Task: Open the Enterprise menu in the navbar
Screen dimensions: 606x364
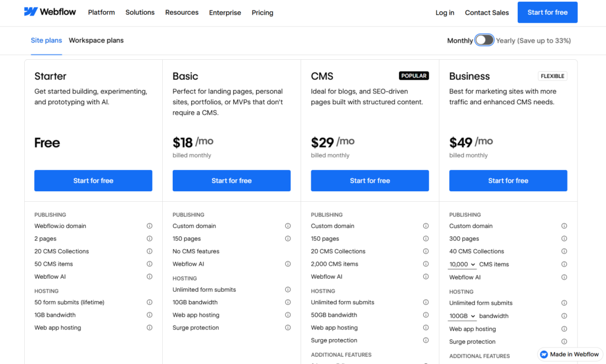Action: tap(225, 12)
